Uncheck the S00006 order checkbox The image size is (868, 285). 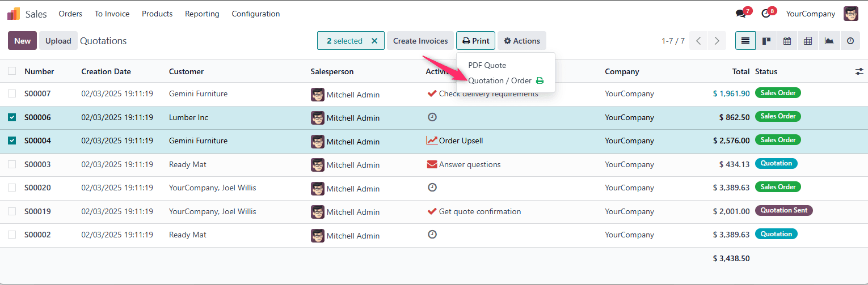tap(12, 117)
